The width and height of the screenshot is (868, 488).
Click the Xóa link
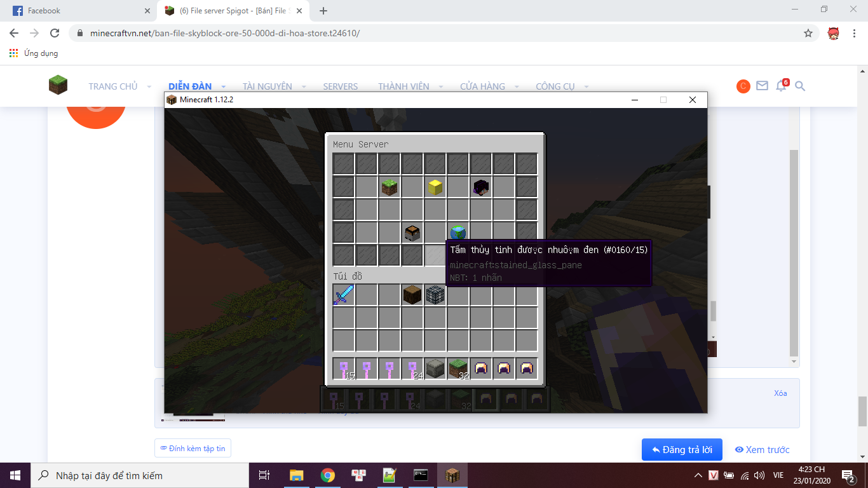(x=780, y=393)
